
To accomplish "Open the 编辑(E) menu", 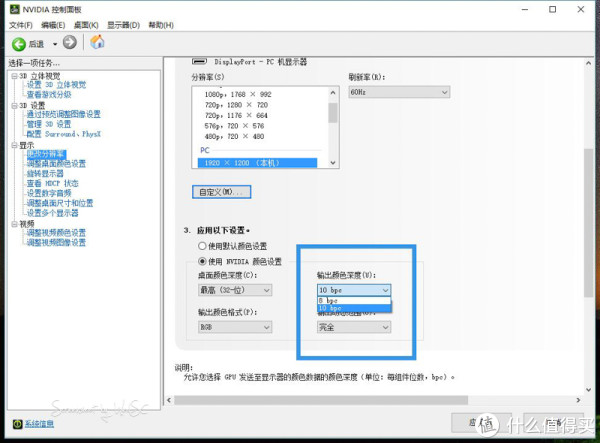I will (x=53, y=25).
